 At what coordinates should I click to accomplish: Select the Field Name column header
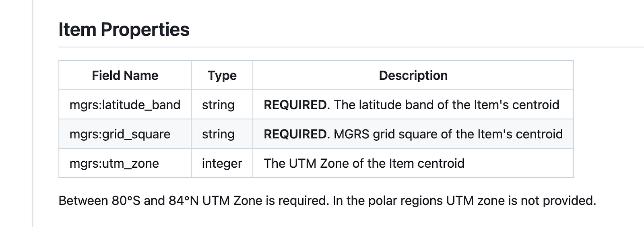pyautogui.click(x=125, y=75)
